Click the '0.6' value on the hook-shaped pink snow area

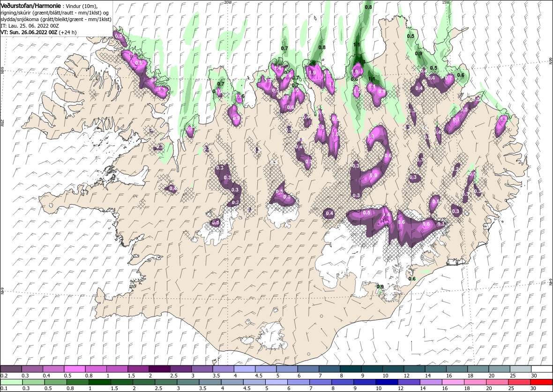(x=388, y=156)
